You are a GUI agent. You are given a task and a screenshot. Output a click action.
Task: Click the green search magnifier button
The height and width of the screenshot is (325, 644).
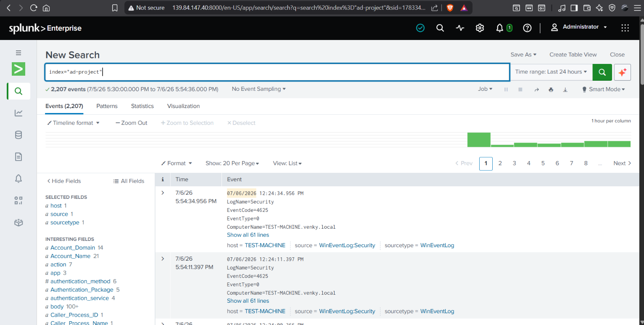pos(602,72)
